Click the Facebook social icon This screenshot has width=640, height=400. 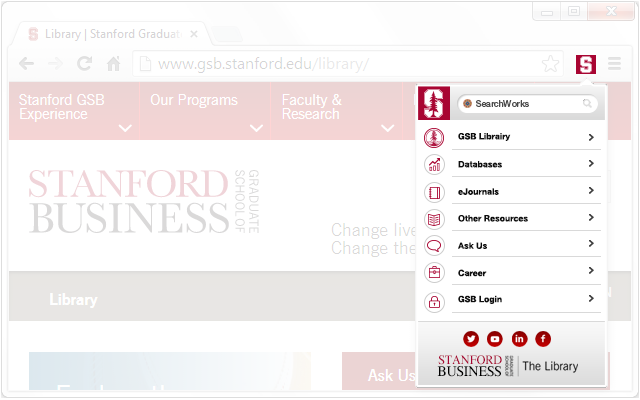tap(543, 339)
